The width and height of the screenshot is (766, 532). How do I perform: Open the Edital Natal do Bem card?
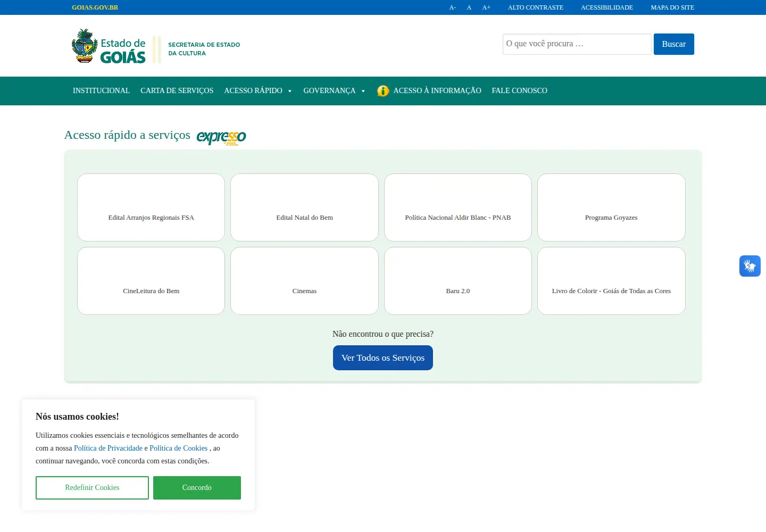pos(304,207)
